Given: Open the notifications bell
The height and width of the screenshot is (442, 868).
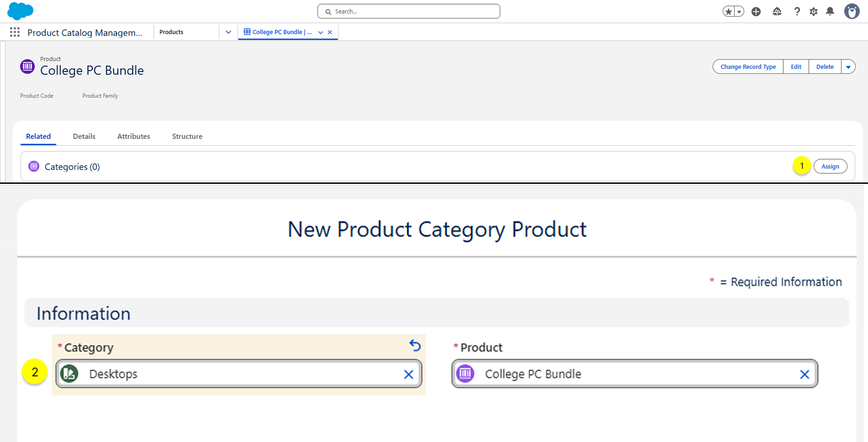Looking at the screenshot, I should click(x=830, y=12).
